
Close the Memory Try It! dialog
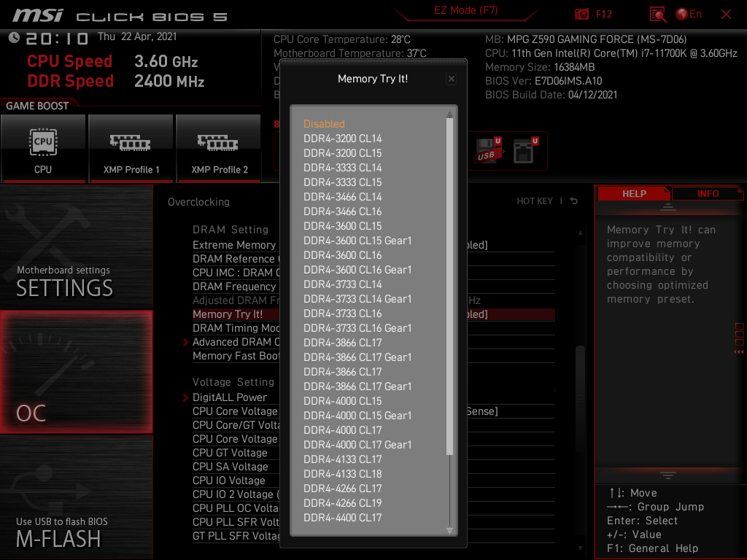451,79
